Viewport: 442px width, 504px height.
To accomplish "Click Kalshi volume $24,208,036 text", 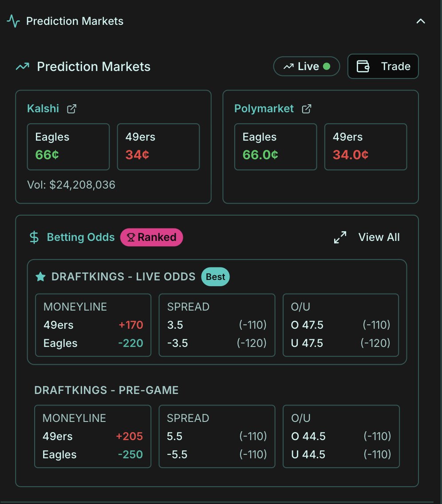I will point(71,185).
